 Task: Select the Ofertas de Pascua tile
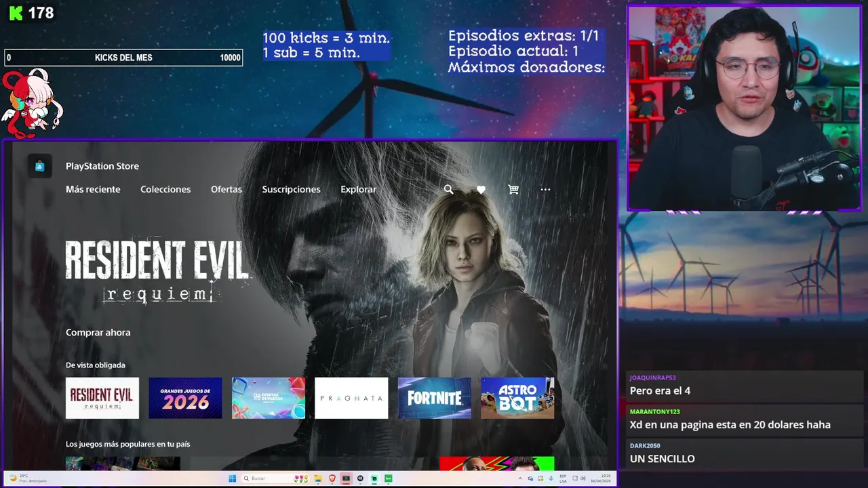269,398
